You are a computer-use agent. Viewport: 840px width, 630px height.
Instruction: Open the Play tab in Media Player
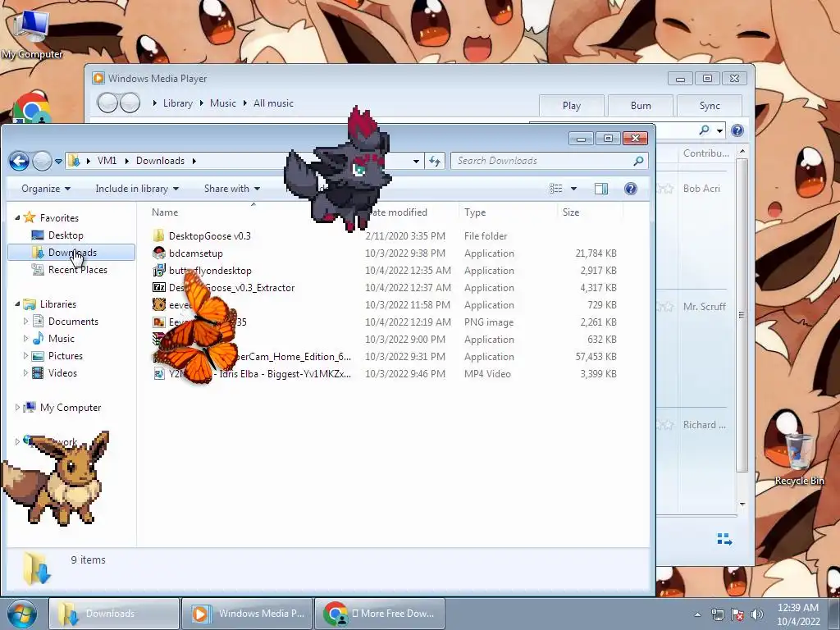[572, 106]
